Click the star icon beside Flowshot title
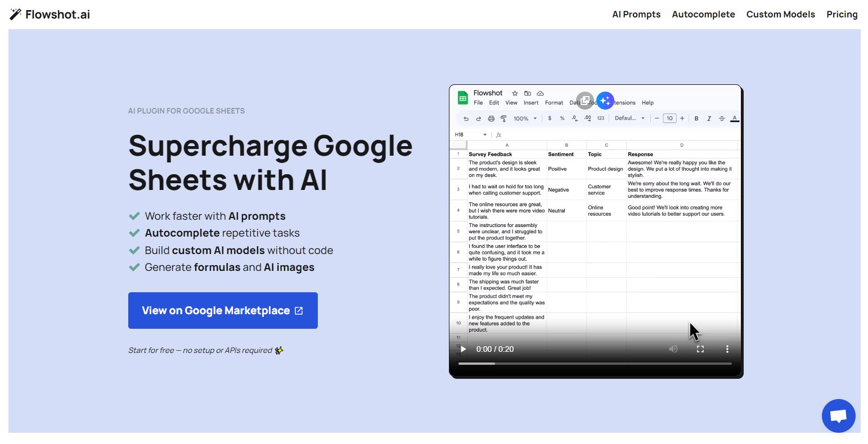Viewport: 868px width, 444px height. (x=514, y=93)
